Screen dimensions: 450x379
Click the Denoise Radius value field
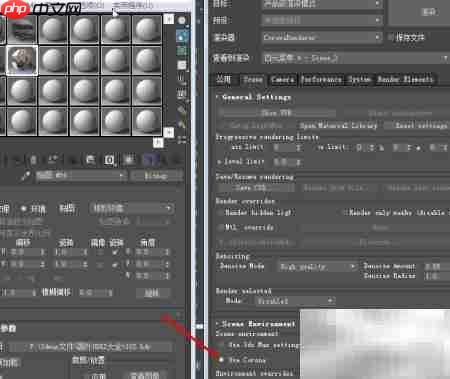coord(437,276)
